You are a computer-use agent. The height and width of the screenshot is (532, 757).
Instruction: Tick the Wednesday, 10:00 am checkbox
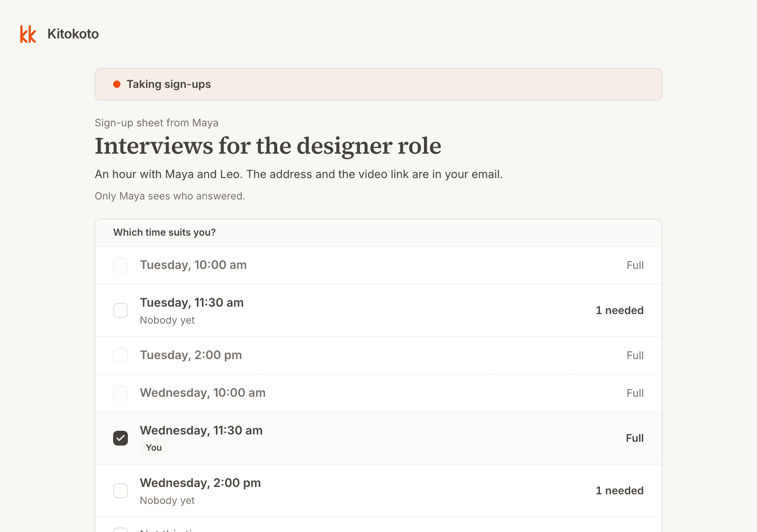[x=120, y=393]
